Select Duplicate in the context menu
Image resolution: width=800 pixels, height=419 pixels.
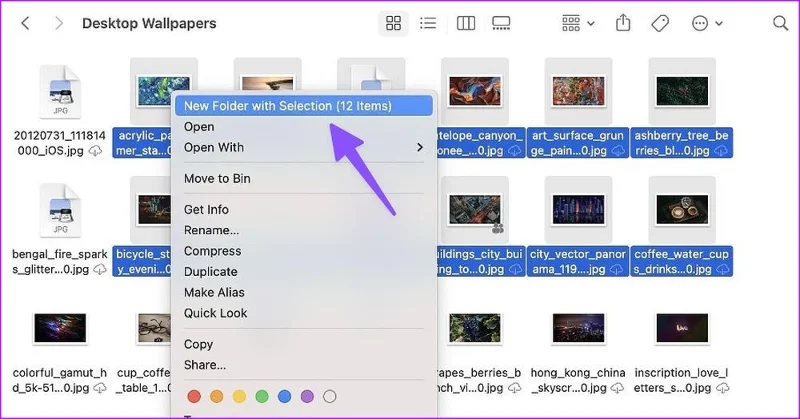coord(304,272)
